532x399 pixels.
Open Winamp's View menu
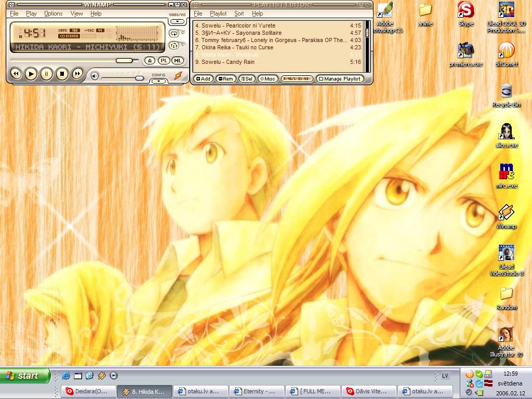pyautogui.click(x=77, y=14)
